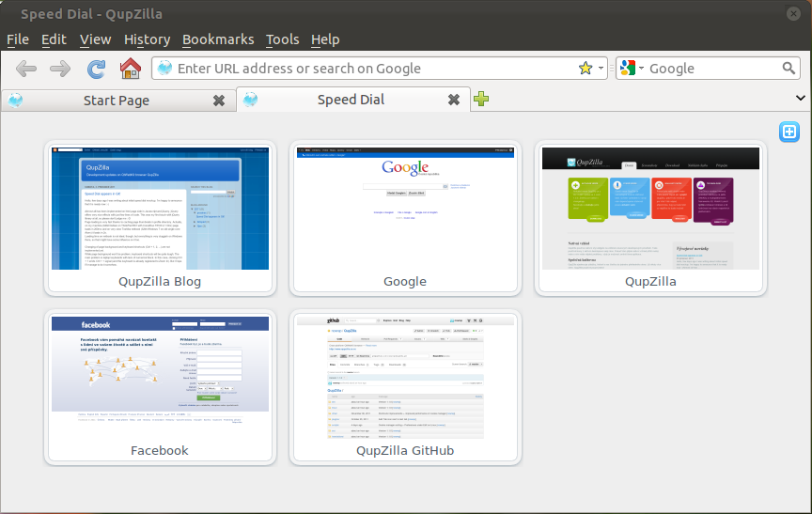Open the Home page icon

(x=131, y=68)
